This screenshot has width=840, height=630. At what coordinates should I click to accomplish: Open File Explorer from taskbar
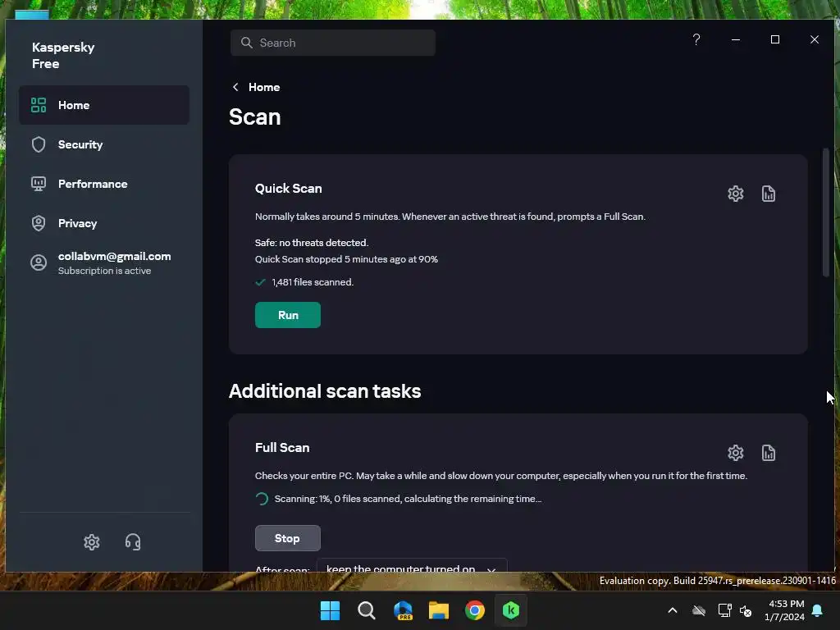(439, 610)
